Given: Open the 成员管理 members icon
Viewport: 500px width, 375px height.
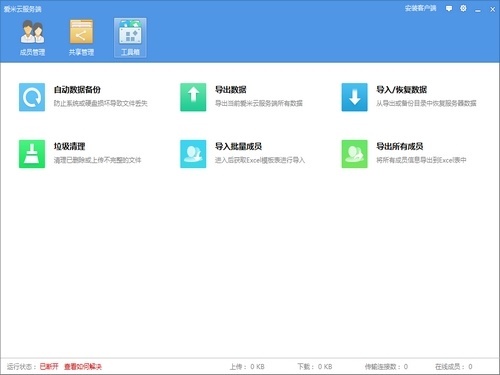Looking at the screenshot, I should tap(32, 32).
